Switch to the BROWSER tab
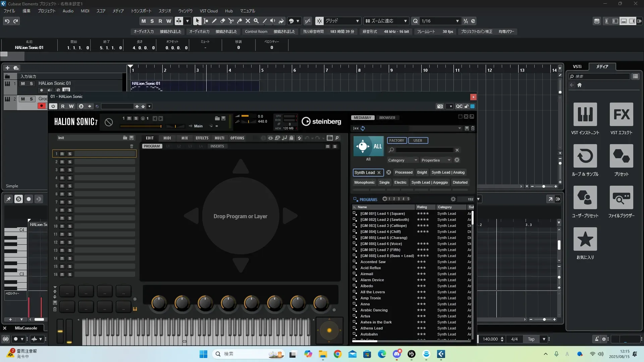644x362 pixels. 387,118
